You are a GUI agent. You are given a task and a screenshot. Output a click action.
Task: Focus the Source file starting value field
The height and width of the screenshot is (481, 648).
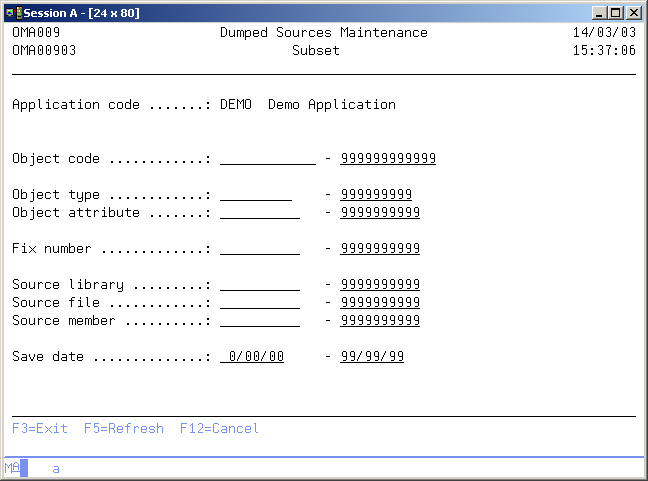(259, 302)
